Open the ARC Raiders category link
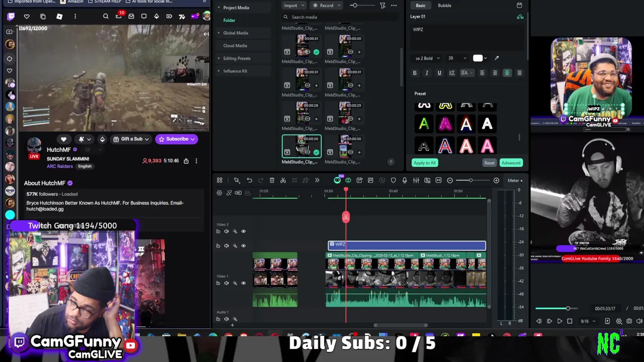Viewport: 644px width, 362px height. [x=60, y=166]
